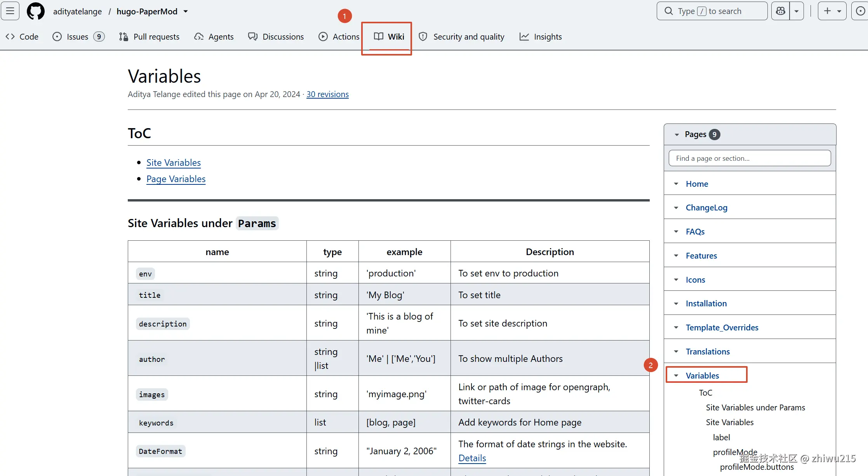Expand the ChangeLog page sections
The width and height of the screenshot is (868, 476).
pyautogui.click(x=676, y=208)
